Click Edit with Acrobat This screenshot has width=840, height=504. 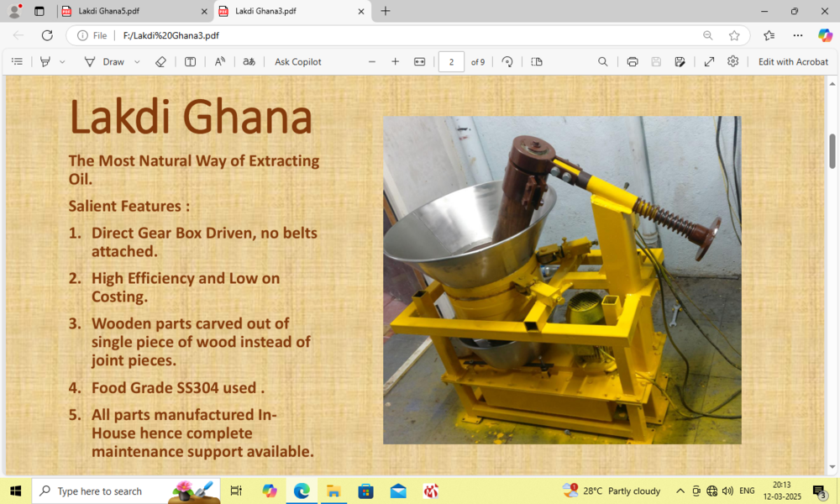[x=793, y=61]
